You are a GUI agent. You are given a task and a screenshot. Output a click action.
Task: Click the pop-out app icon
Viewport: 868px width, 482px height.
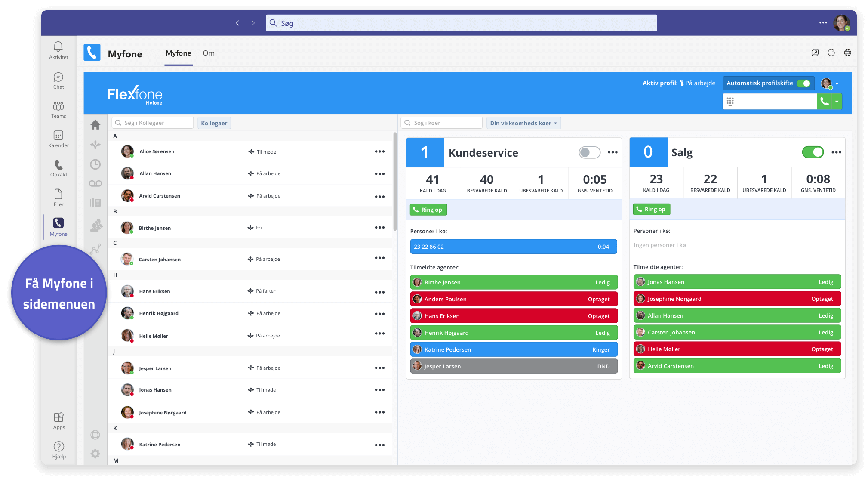pyautogui.click(x=815, y=53)
